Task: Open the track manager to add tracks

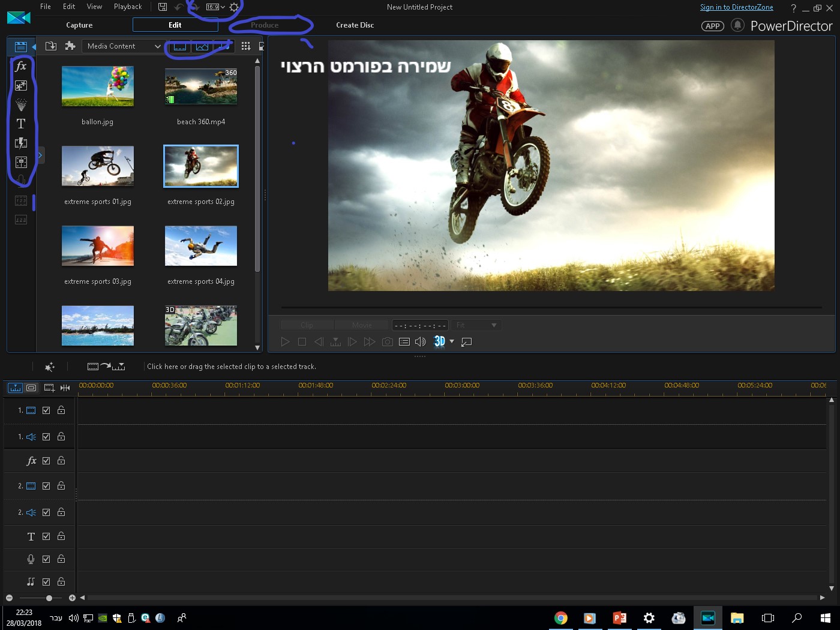Action: tap(49, 388)
